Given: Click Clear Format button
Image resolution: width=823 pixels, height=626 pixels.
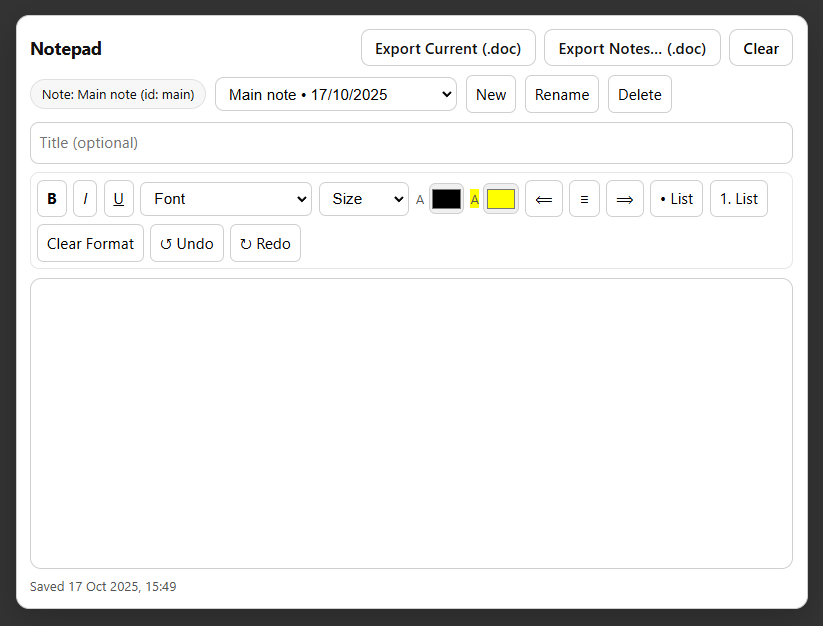Looking at the screenshot, I should (90, 243).
